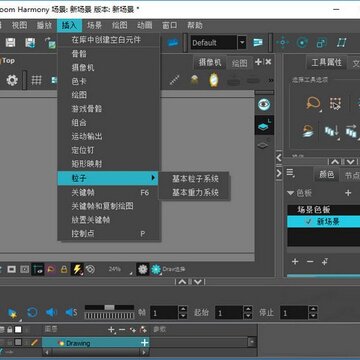
Task: Show the grid overlay icon
Action: [x=37, y=80]
